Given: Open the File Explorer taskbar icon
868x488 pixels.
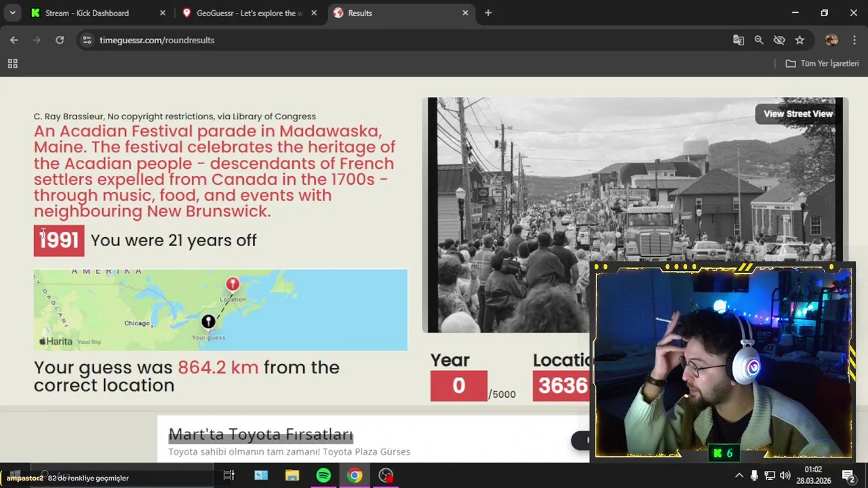Looking at the screenshot, I should click(292, 475).
